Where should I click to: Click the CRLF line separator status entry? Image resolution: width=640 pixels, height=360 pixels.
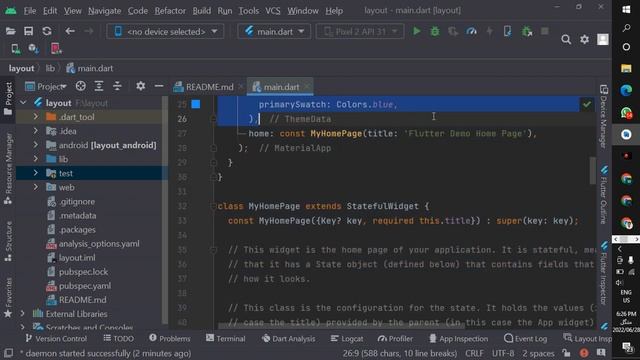tap(474, 353)
